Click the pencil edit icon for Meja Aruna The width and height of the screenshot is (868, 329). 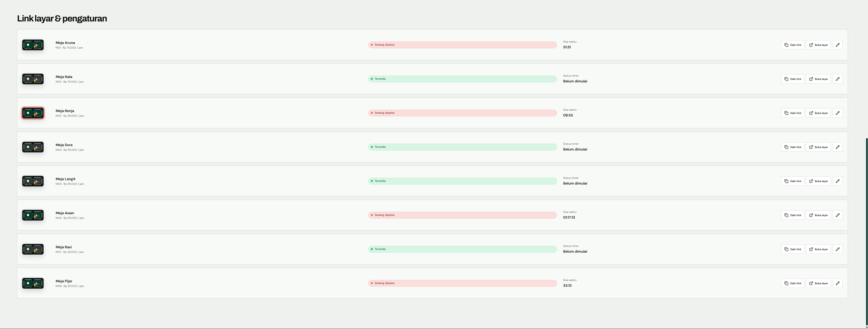coord(837,45)
